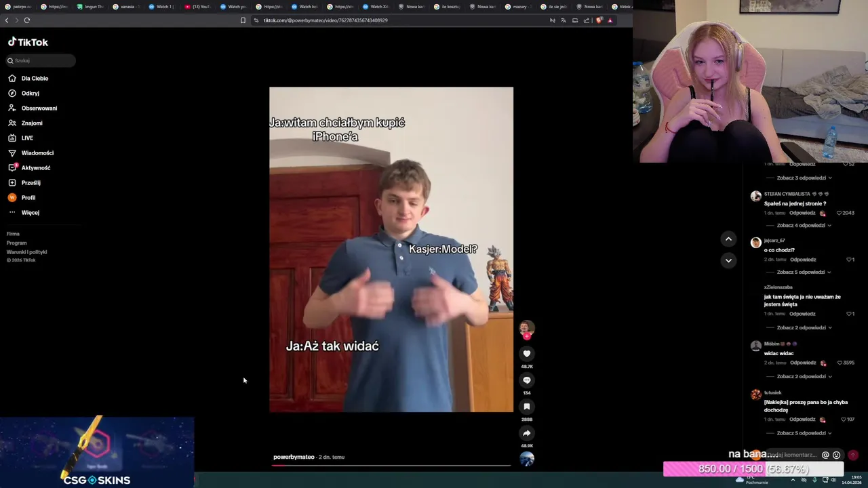Open the creator avatar beside the video

pos(527,329)
